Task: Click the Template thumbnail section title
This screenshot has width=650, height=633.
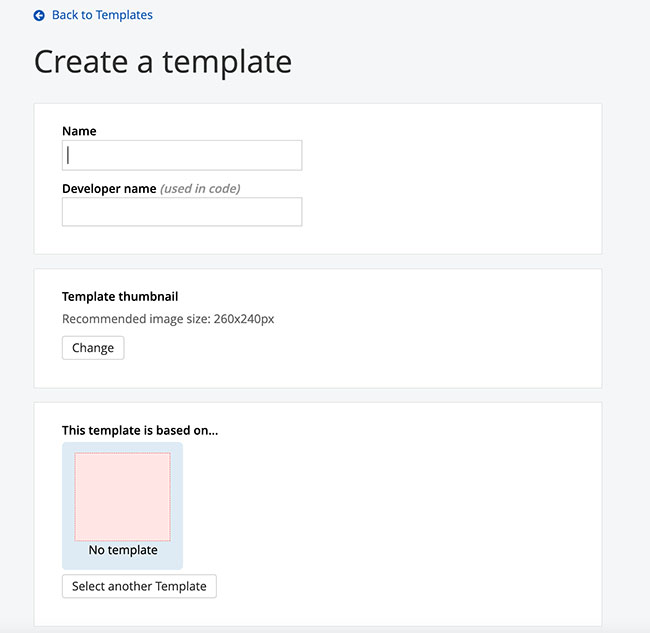Action: (120, 296)
